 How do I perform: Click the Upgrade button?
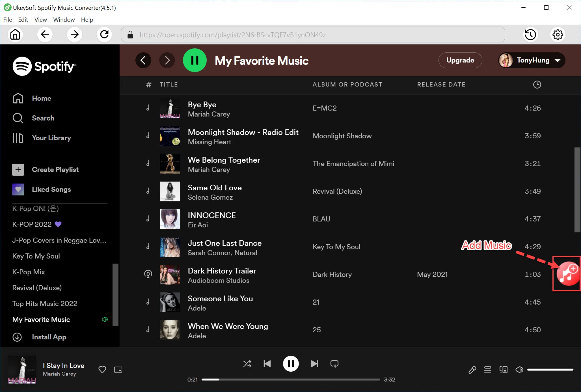[x=460, y=60]
